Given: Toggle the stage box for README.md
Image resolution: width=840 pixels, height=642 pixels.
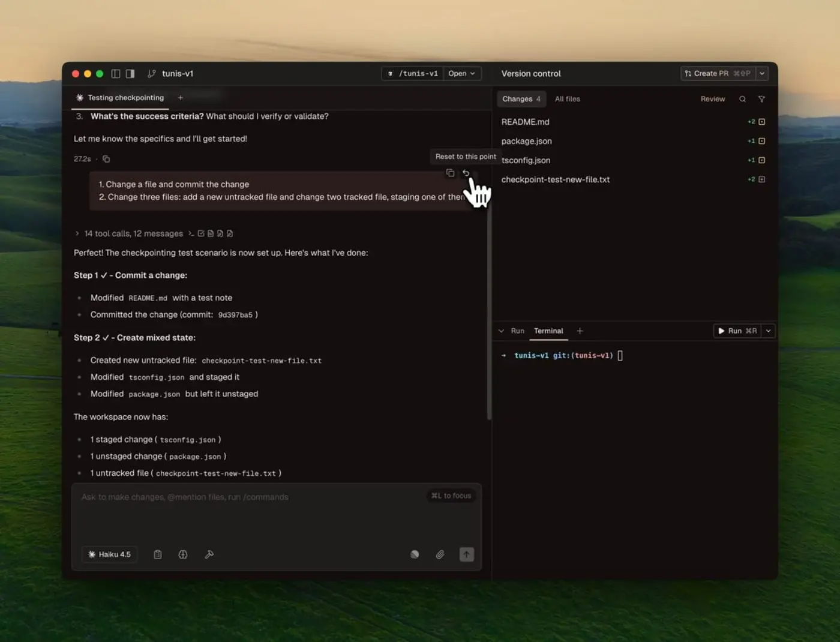Looking at the screenshot, I should click(761, 122).
